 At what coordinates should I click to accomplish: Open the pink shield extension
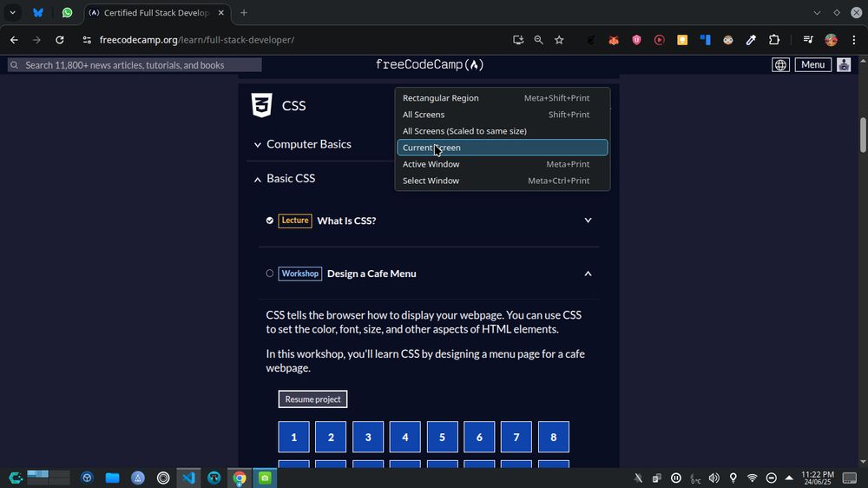coord(636,40)
